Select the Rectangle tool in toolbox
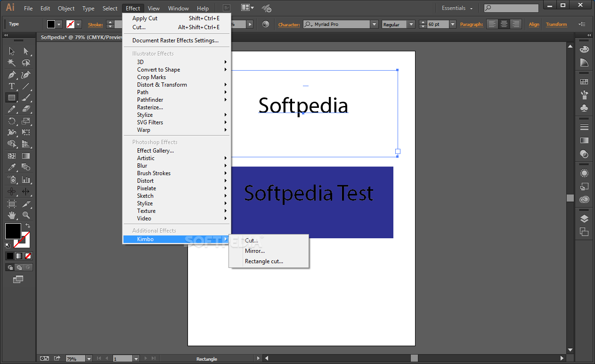Screen dimensions: 595x364 coord(12,97)
